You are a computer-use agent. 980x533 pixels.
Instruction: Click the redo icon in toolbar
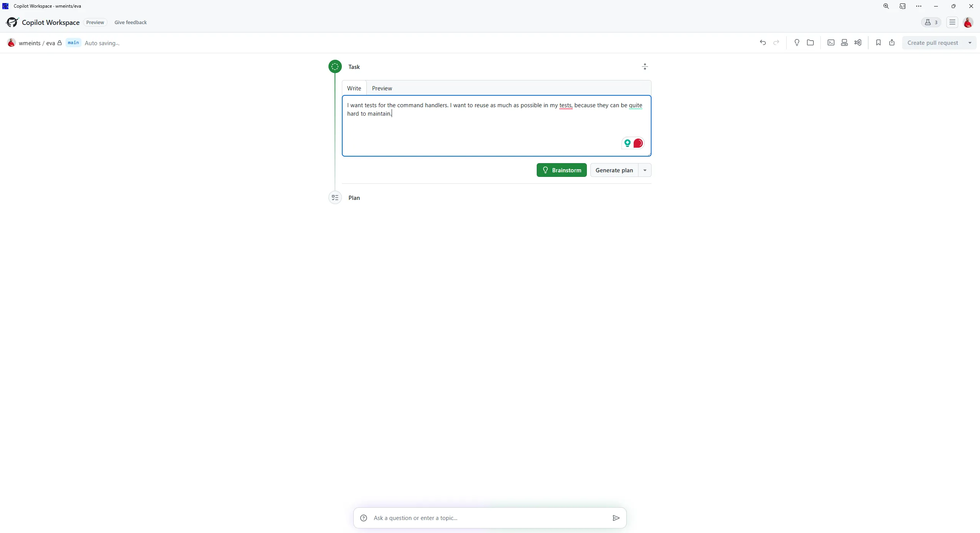(776, 42)
